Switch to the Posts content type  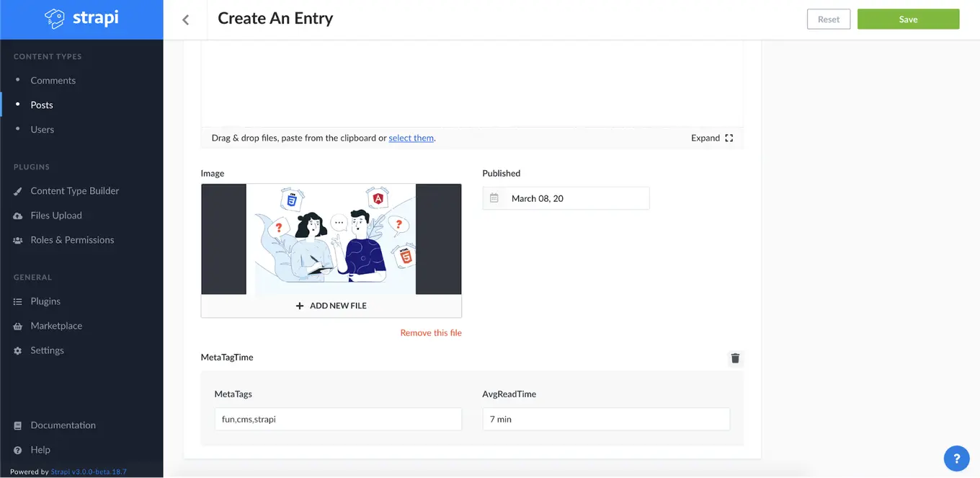[41, 105]
